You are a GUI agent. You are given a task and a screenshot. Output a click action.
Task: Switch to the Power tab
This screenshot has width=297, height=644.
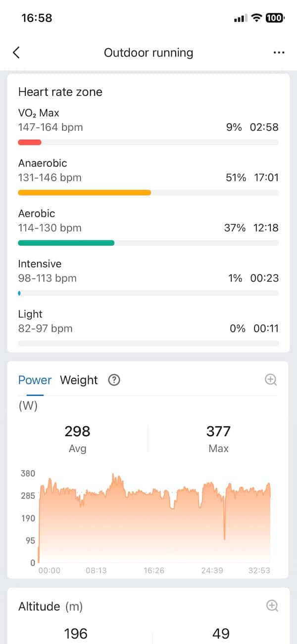(35, 380)
